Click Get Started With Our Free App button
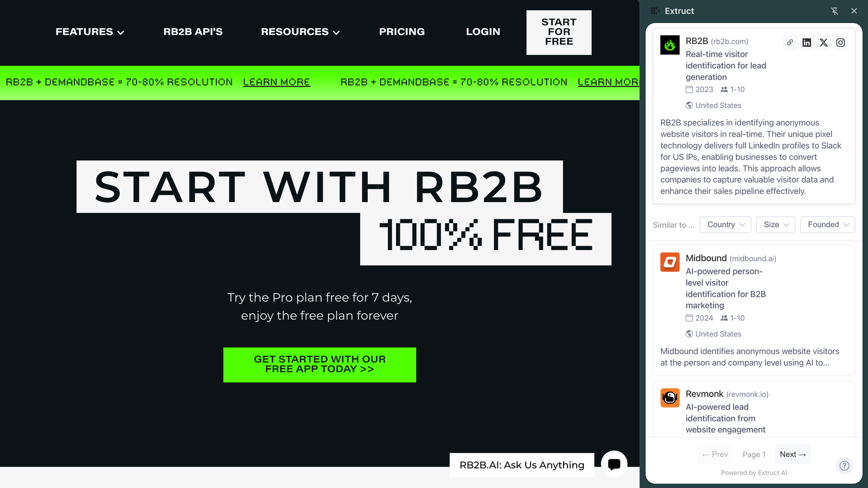Image resolution: width=868 pixels, height=488 pixels. 320,365
